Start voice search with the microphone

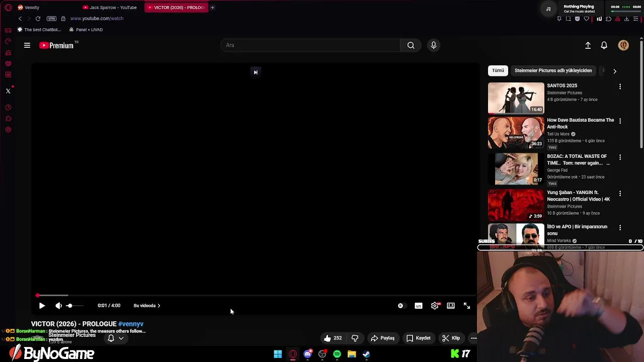pyautogui.click(x=434, y=45)
